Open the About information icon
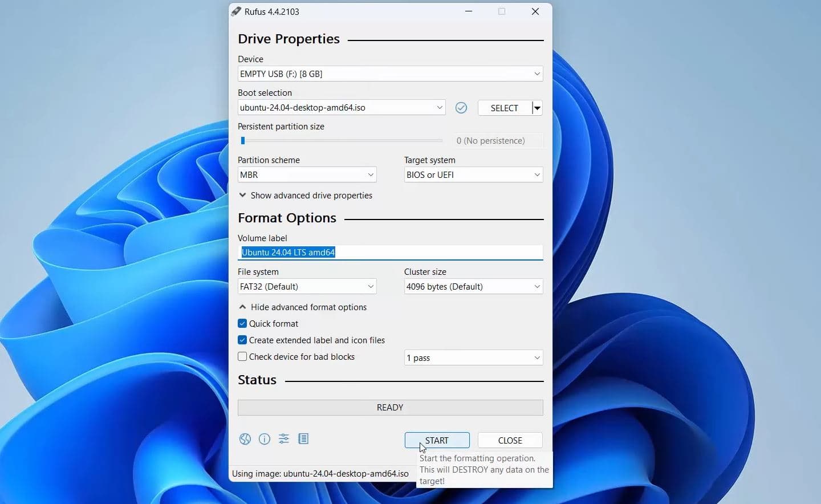The height and width of the screenshot is (504, 821). point(265,439)
